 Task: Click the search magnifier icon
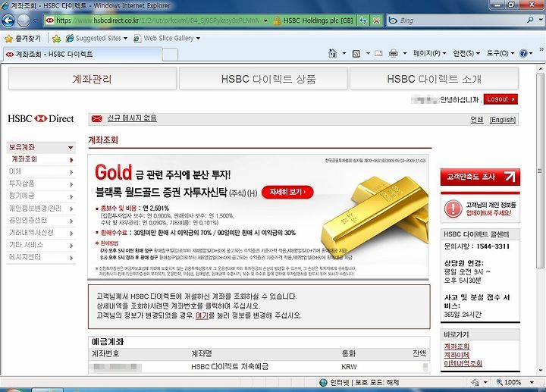coord(530,20)
